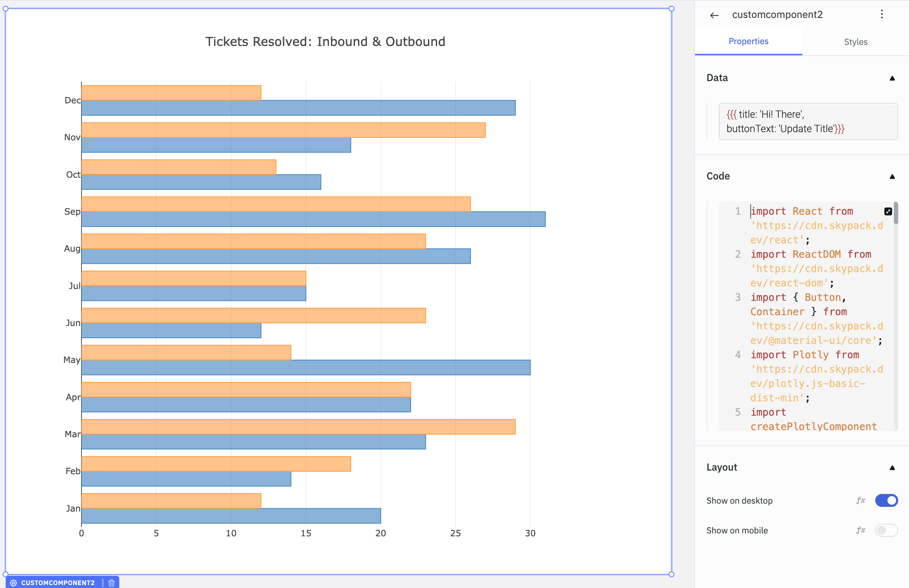Select the Properties tab
The image size is (909, 588).
tap(748, 41)
